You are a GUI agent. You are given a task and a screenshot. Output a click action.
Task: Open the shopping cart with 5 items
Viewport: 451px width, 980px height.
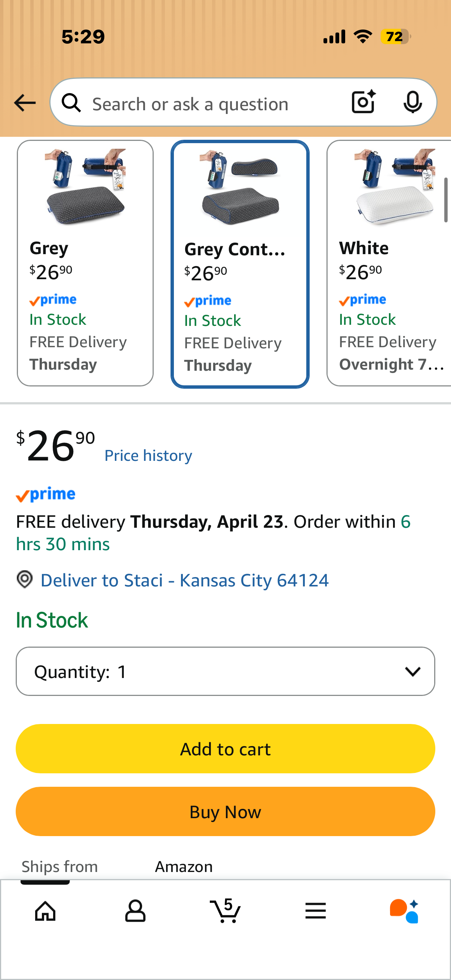click(225, 910)
